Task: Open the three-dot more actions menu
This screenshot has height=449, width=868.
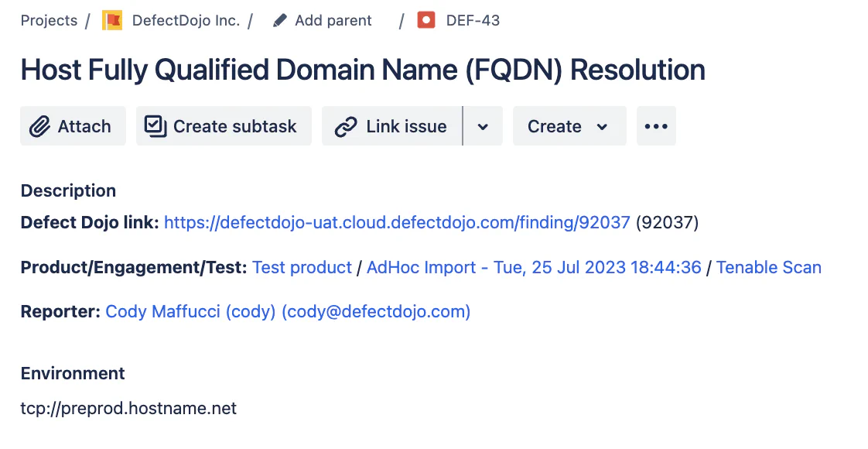Action: coord(656,126)
